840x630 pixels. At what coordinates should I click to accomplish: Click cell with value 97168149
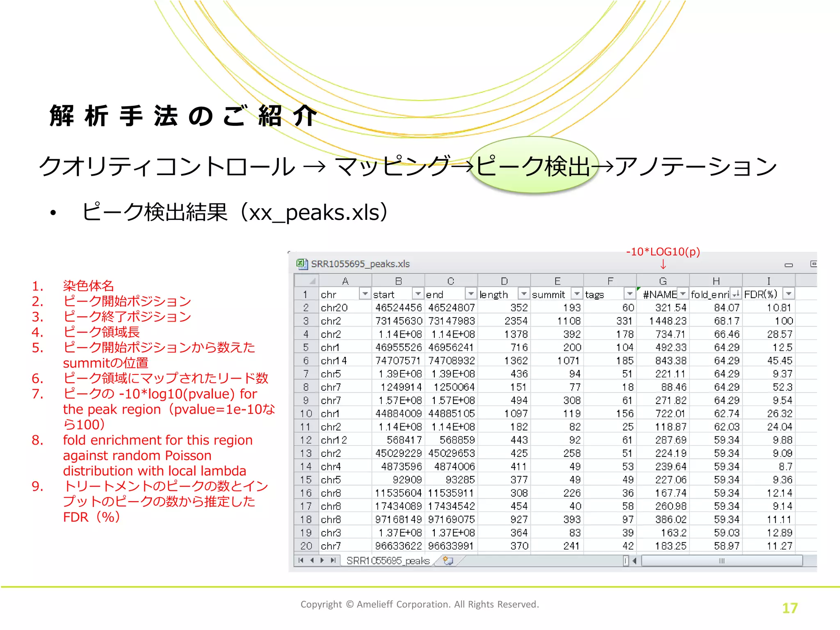click(x=398, y=519)
